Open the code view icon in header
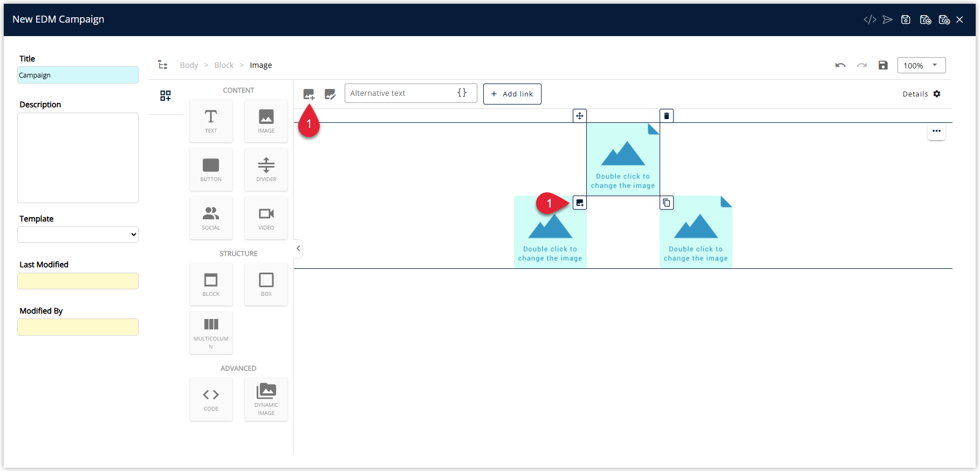The image size is (980, 472). pos(869,20)
